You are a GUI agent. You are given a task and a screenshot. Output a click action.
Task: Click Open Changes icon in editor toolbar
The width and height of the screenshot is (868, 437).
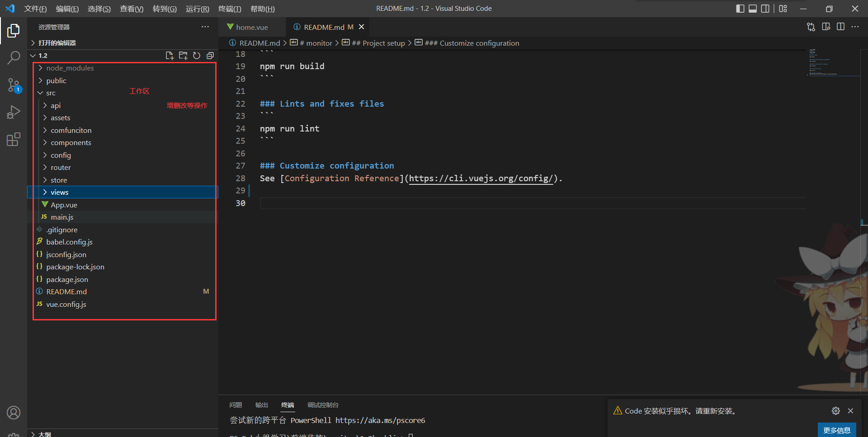811,27
